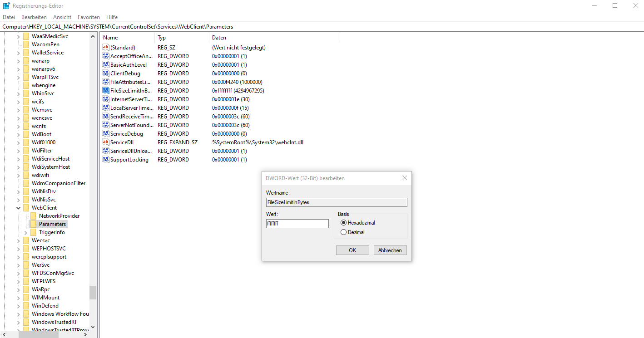Viewport: 644px width, 338px height.
Task: Click the Registrierungs-Editor title bar icon
Action: 6,6
